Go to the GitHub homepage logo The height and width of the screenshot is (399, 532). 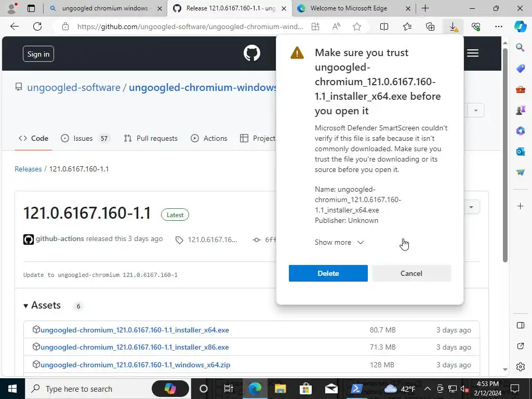click(x=252, y=54)
